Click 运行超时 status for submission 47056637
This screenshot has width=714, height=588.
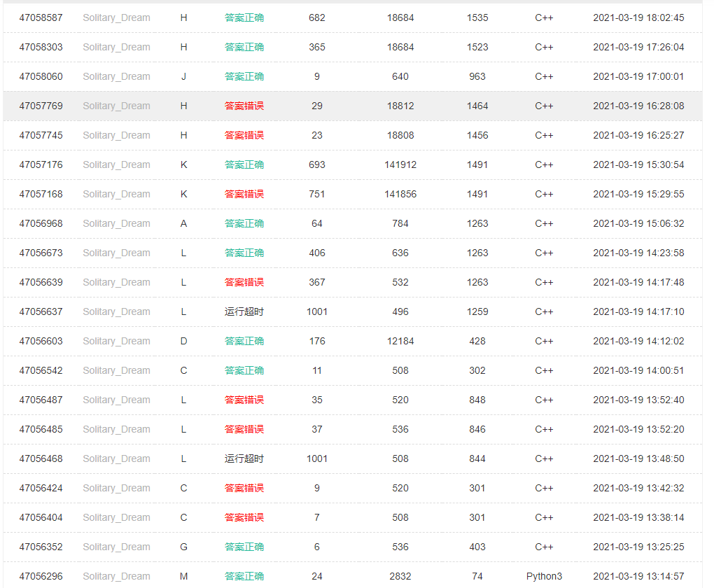(244, 311)
